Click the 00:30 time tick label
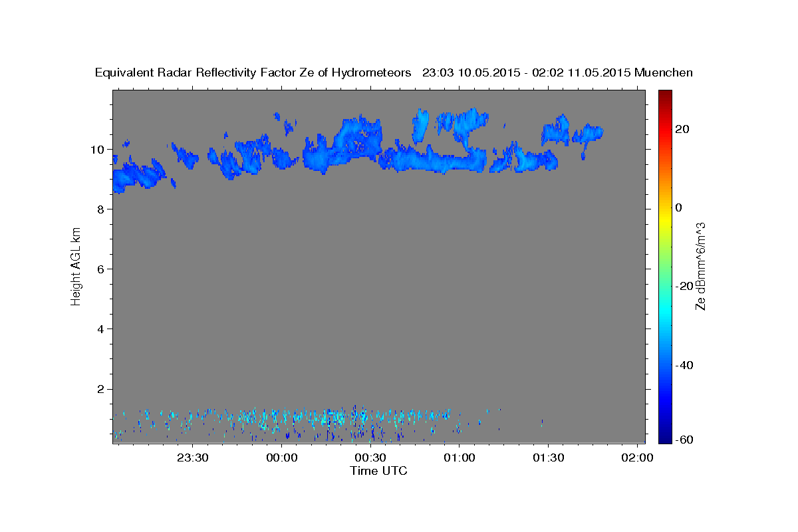Image resolution: width=798 pixels, height=532 pixels. [370, 458]
